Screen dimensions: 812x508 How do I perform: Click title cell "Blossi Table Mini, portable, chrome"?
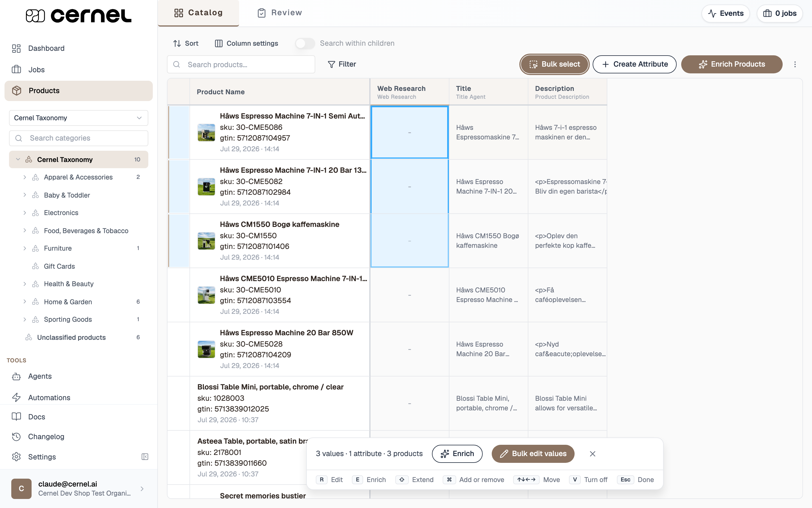(489, 403)
